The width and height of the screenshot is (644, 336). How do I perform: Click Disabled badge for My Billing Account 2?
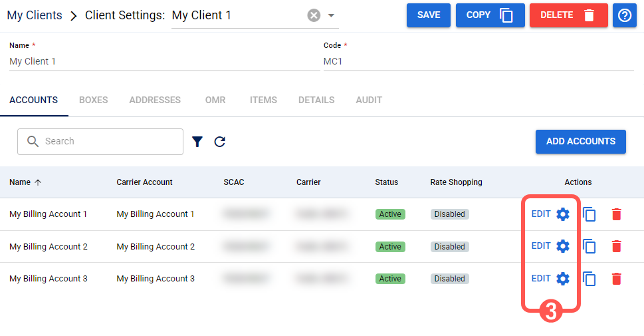point(450,247)
